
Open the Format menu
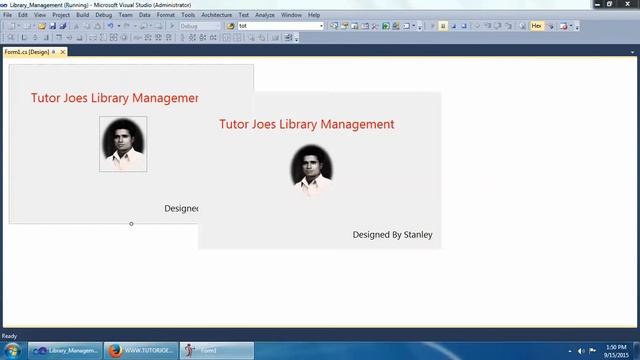(x=166, y=15)
